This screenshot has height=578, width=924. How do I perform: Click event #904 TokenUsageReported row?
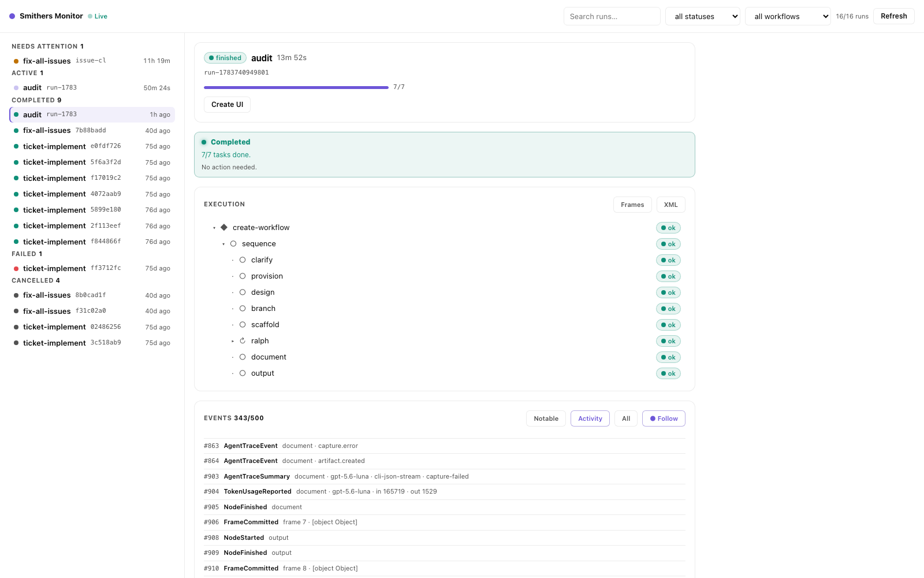coord(445,492)
